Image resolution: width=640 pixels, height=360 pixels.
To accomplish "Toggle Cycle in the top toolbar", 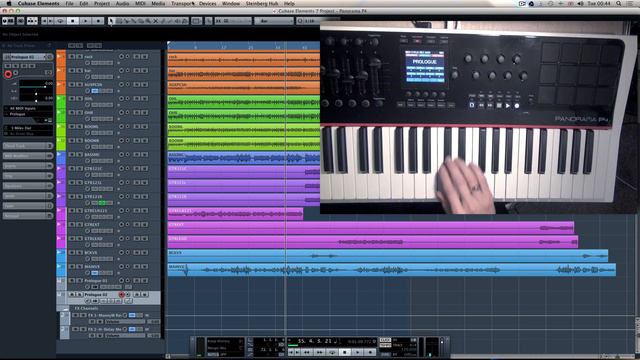I will tap(60, 21).
